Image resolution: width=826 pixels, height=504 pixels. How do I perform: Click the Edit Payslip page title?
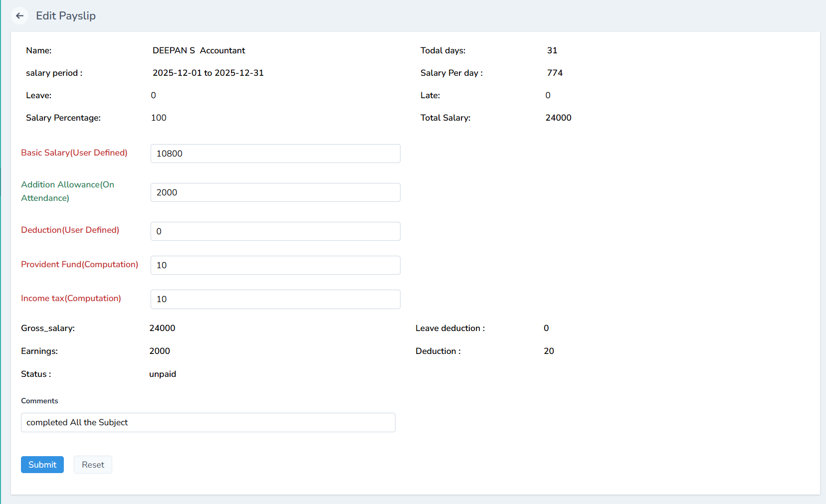pyautogui.click(x=65, y=15)
